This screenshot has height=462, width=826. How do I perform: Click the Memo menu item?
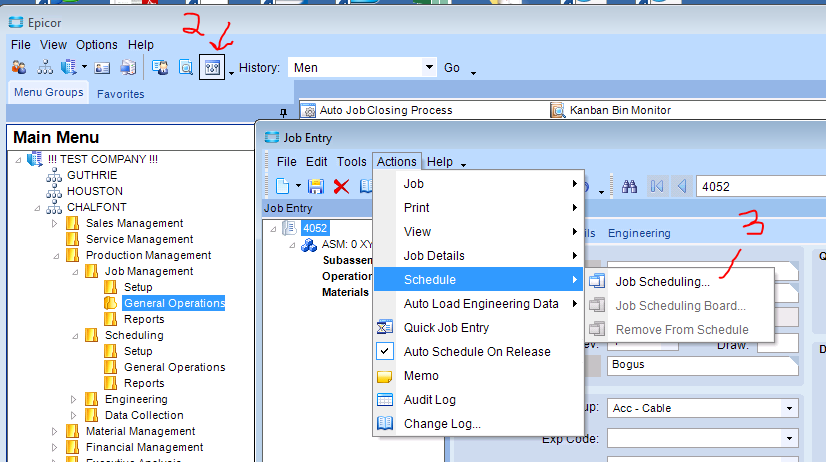478,376
